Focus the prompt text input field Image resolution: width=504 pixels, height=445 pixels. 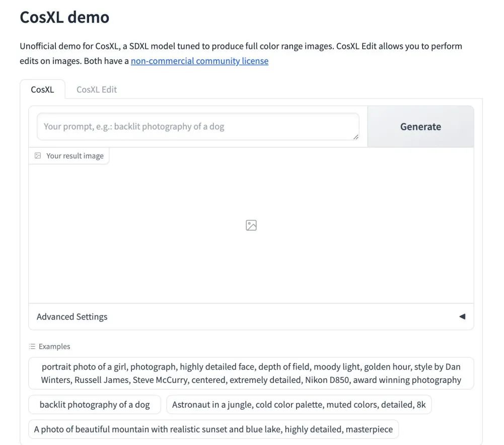tap(198, 126)
